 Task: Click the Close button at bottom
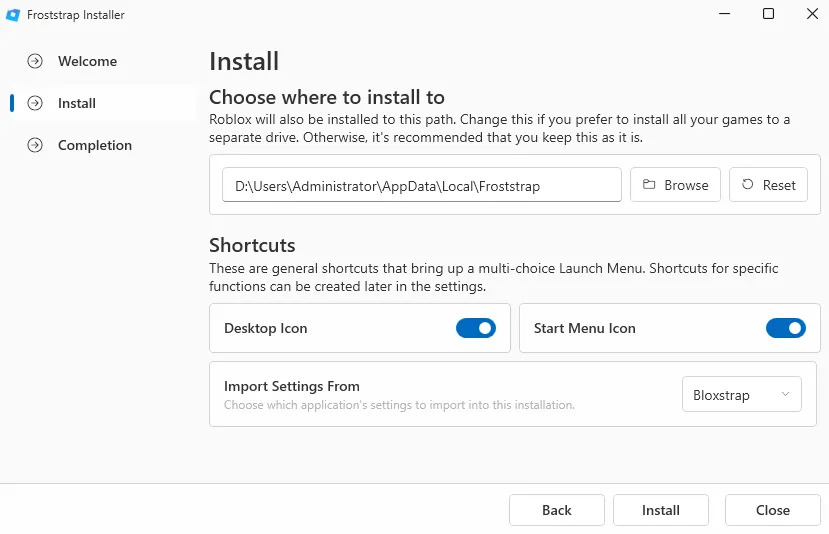(772, 510)
